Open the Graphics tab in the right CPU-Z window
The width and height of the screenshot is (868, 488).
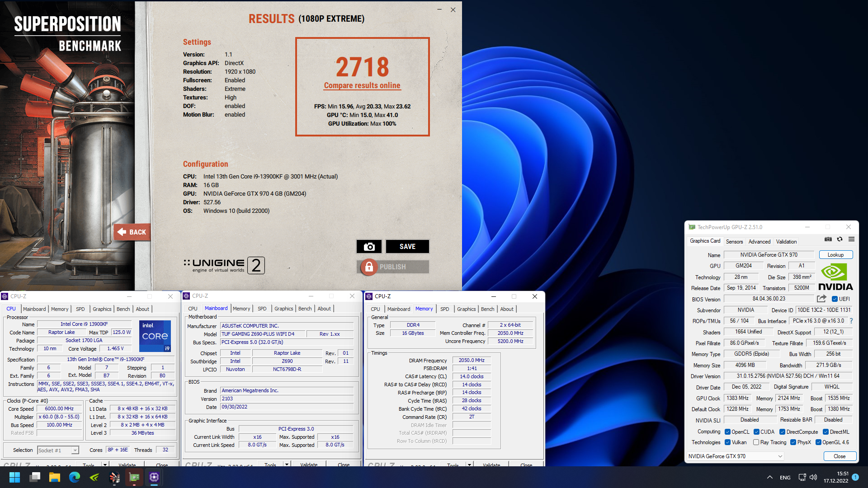point(466,309)
